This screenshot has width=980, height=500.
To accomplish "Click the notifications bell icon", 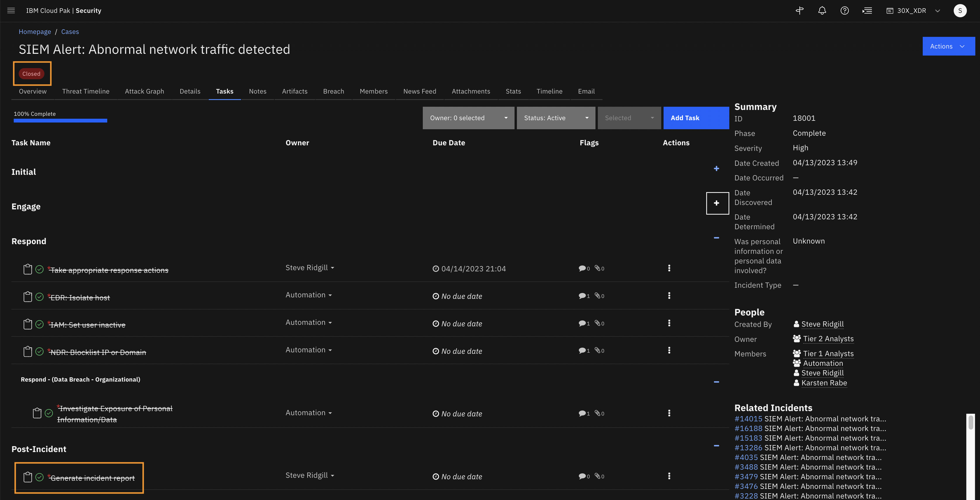I will click(x=822, y=11).
